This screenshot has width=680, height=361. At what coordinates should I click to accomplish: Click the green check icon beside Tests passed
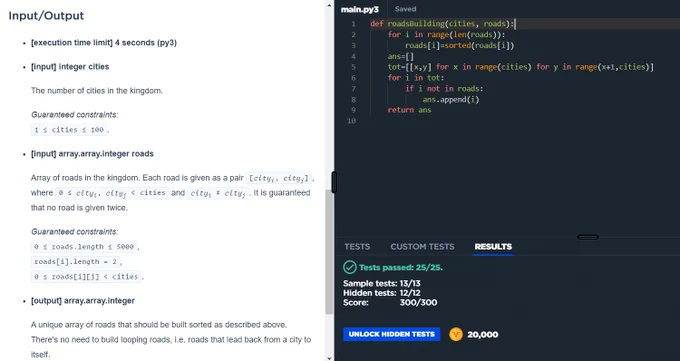coord(350,267)
